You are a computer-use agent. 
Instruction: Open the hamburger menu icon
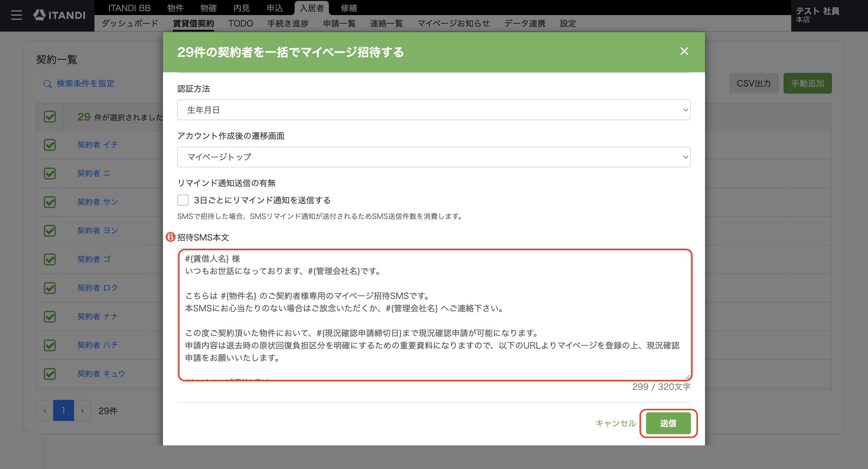pos(16,15)
